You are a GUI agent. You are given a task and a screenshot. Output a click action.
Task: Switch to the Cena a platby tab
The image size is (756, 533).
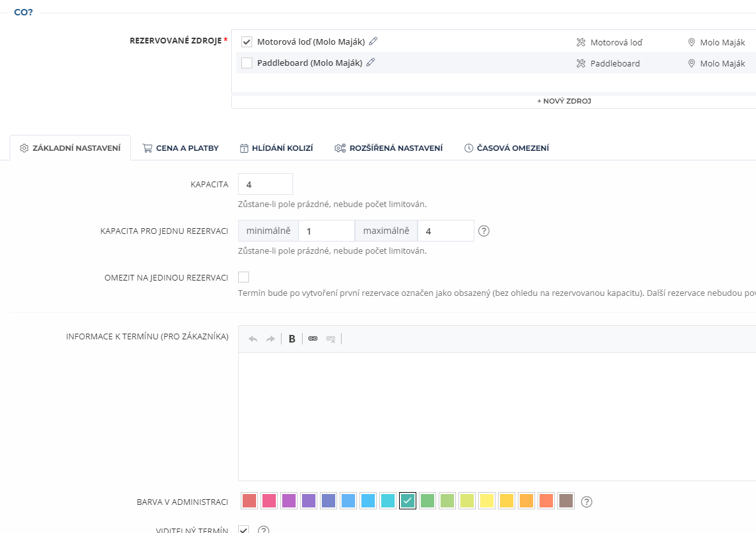pyautogui.click(x=180, y=148)
